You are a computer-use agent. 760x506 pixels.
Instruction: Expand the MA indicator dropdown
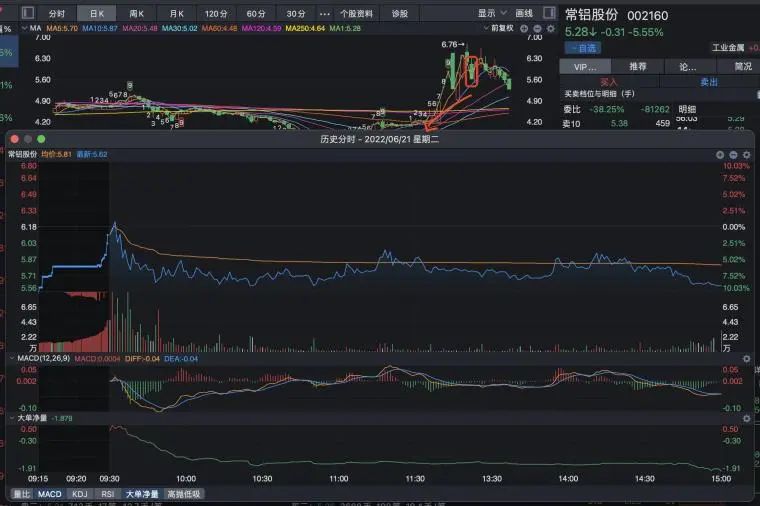(x=25, y=28)
